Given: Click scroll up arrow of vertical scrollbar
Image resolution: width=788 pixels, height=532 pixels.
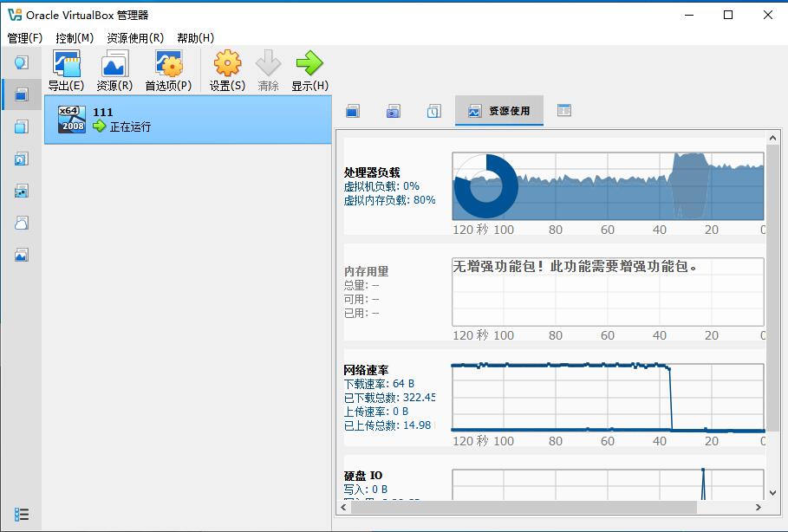Looking at the screenshot, I should coord(772,137).
